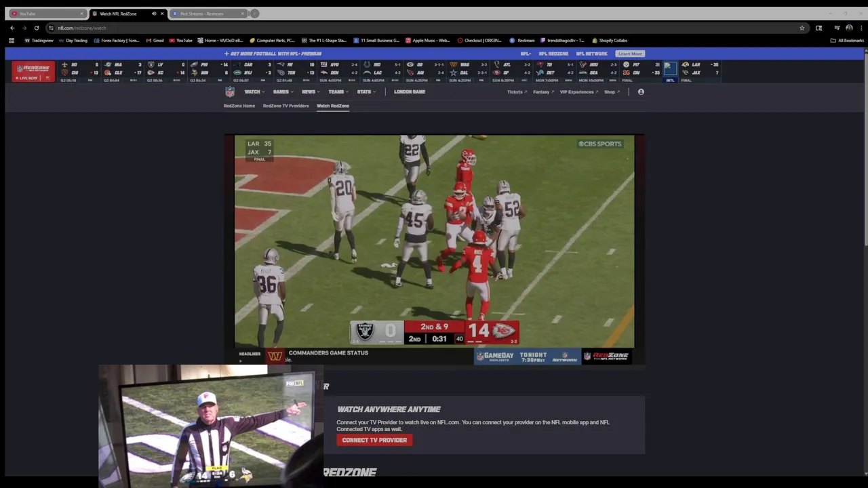Close the YouTube browser tab
The width and height of the screenshot is (868, 488).
tap(82, 14)
